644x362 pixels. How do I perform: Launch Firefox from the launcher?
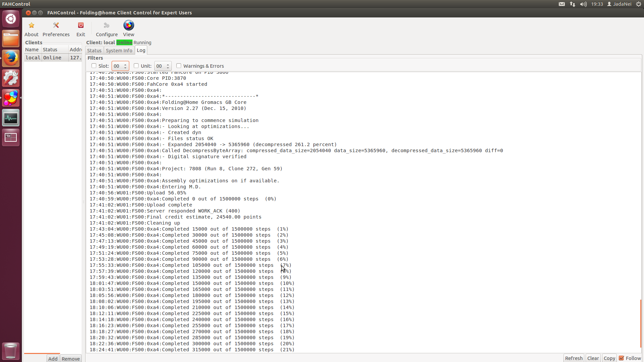click(x=11, y=58)
